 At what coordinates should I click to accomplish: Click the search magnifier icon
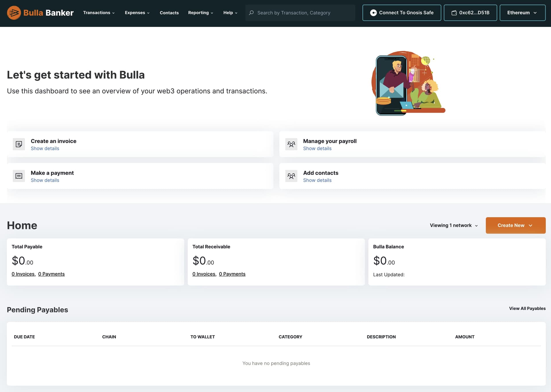point(252,13)
